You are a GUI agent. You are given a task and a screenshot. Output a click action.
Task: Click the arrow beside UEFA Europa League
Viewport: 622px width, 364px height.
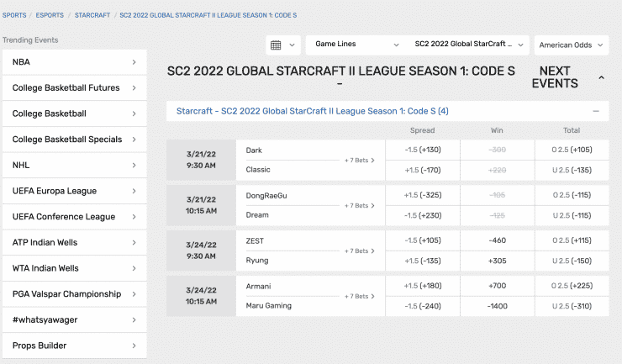click(x=134, y=191)
